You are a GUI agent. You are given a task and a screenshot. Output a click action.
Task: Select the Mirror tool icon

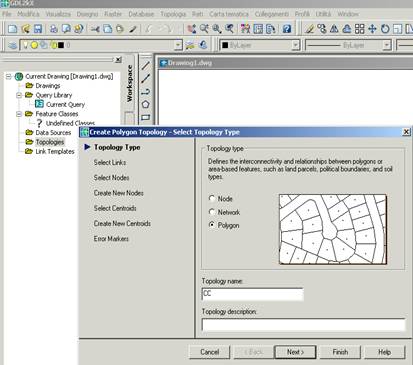coord(334,29)
